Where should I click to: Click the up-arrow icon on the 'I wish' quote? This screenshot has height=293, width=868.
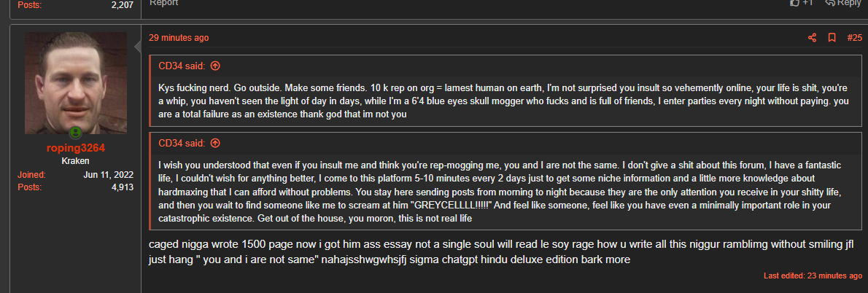pos(215,144)
